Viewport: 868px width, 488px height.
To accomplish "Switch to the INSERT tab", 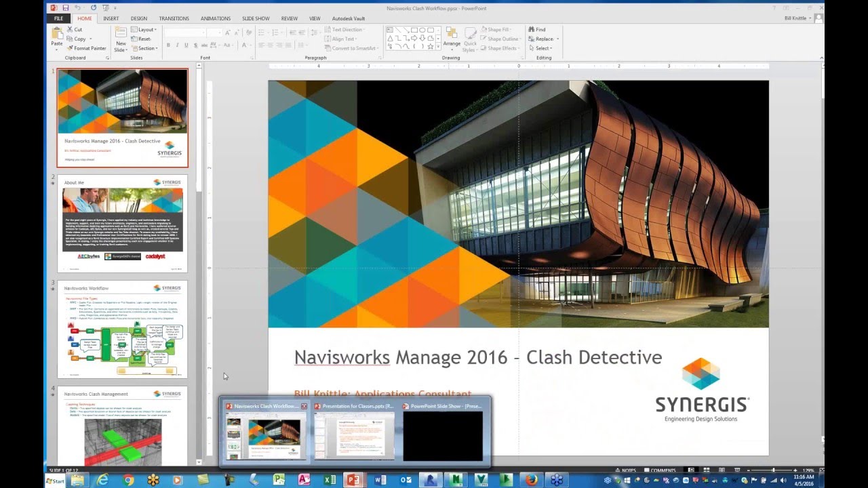I will tap(111, 18).
